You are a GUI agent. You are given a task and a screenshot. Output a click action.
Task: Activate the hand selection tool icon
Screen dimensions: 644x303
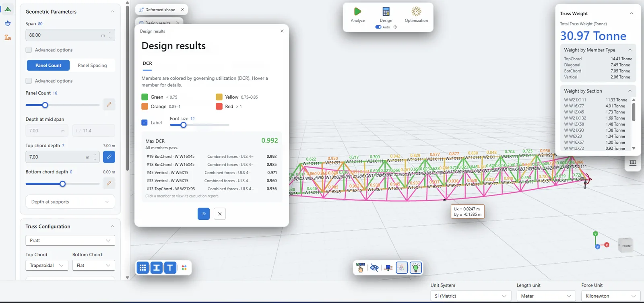[x=360, y=268]
